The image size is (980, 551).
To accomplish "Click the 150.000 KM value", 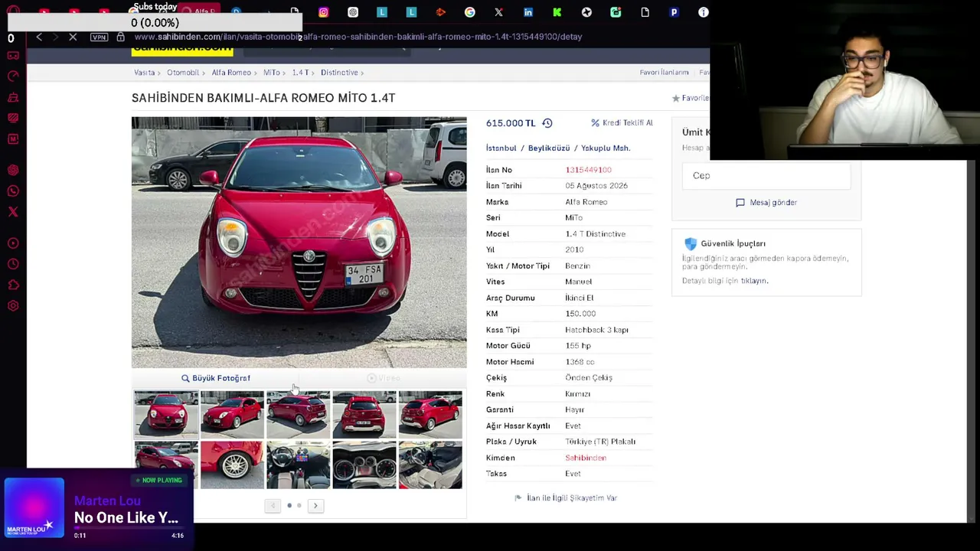I will coord(580,314).
